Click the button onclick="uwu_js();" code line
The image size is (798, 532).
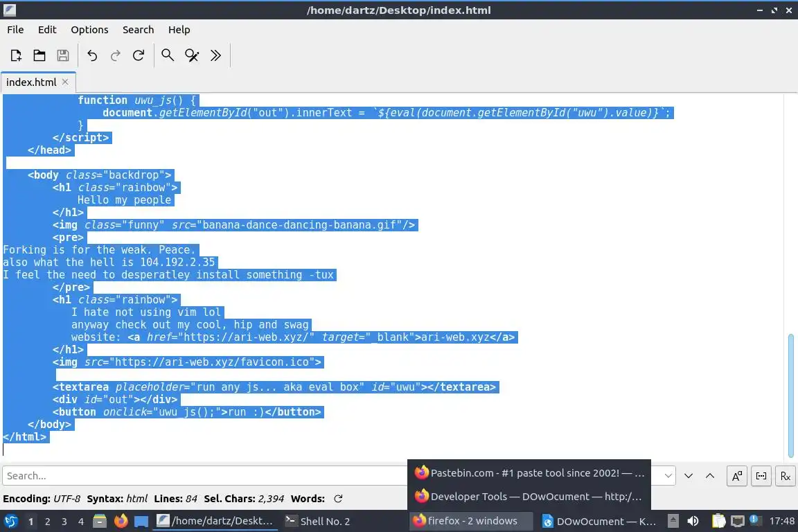187,412
